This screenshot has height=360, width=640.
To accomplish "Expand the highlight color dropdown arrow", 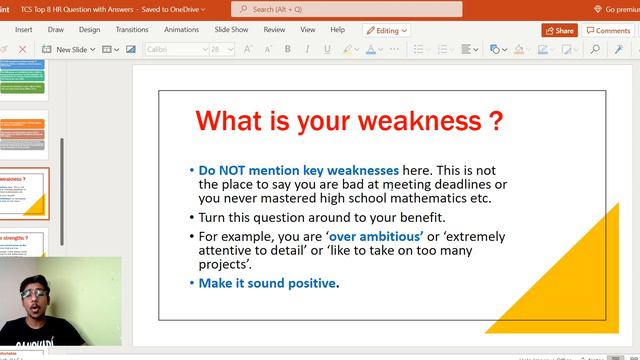I will pos(357,50).
